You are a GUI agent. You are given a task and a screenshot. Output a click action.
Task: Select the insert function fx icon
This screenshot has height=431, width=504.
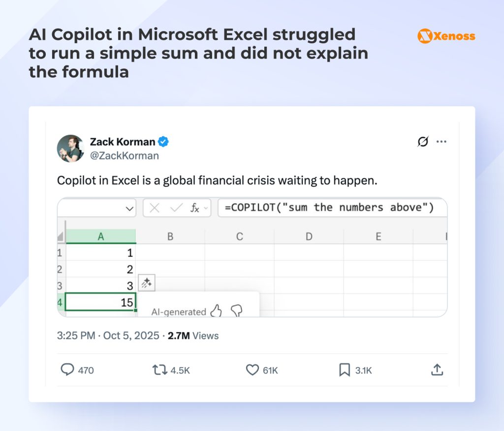click(x=195, y=208)
